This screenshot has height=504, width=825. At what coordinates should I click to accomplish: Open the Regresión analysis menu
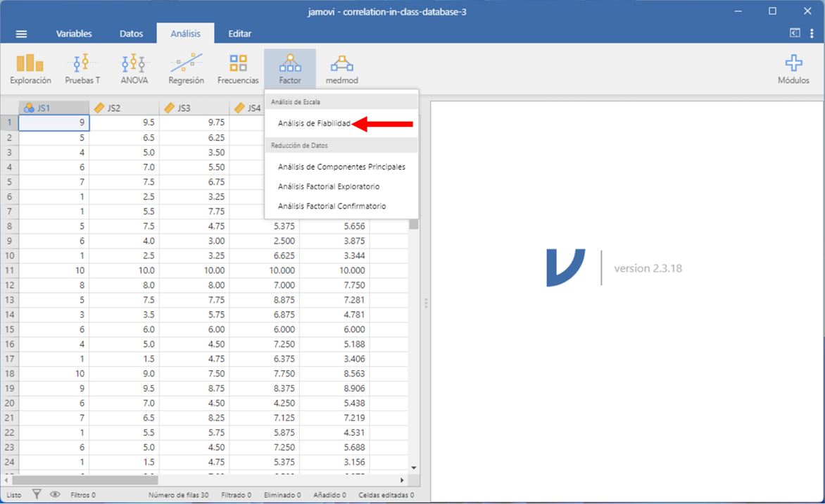[186, 69]
